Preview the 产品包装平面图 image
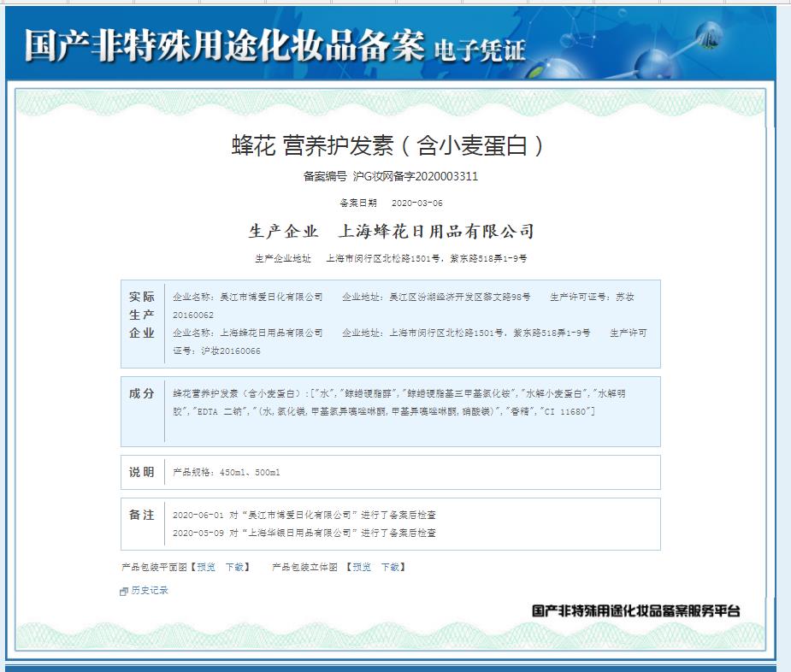Image resolution: width=791 pixels, height=672 pixels. click(206, 567)
